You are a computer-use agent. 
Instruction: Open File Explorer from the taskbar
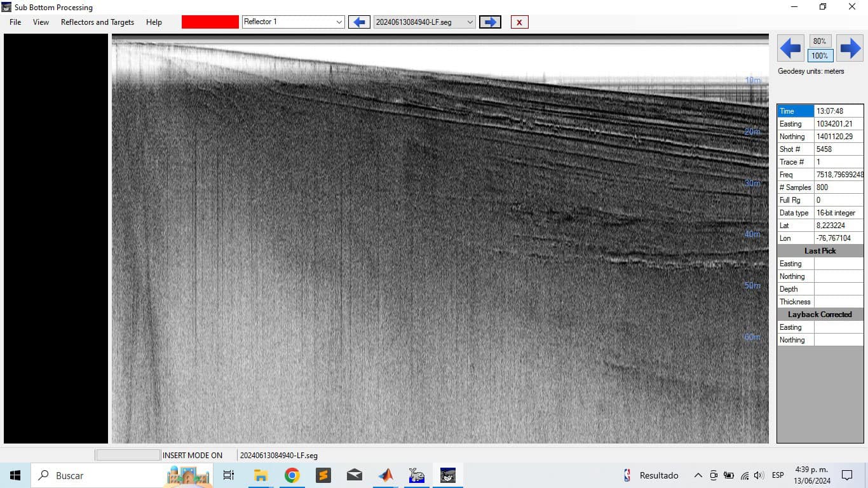(x=261, y=475)
